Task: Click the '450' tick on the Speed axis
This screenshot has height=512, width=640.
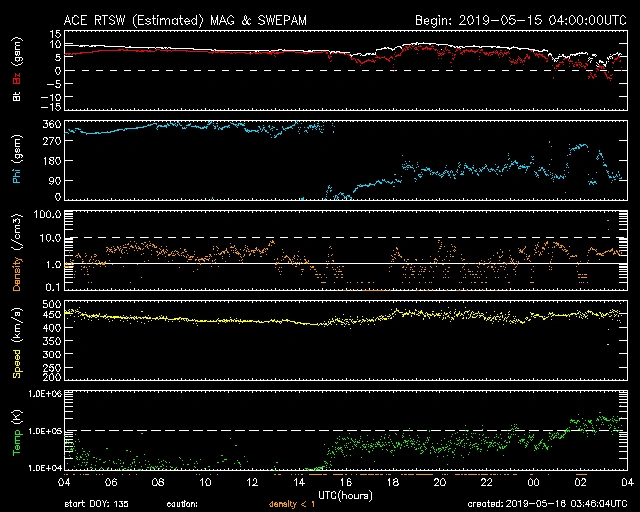Action: [52, 315]
